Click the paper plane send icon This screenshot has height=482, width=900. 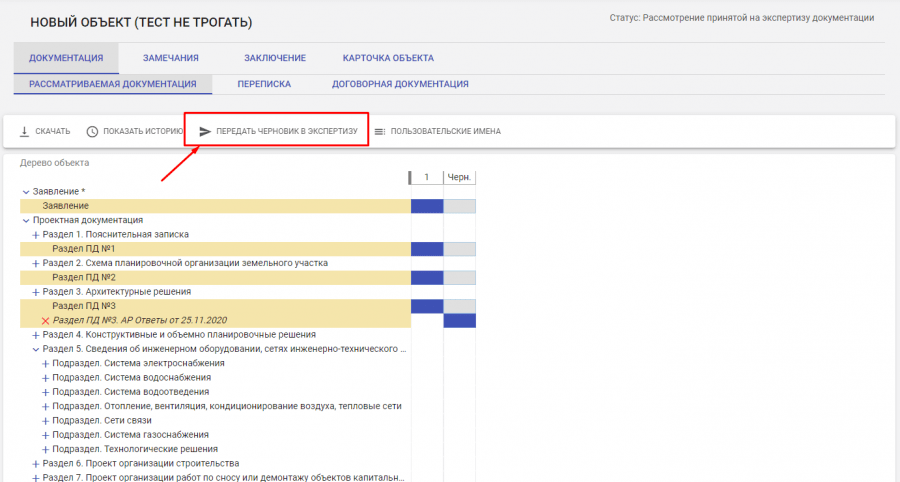point(205,131)
